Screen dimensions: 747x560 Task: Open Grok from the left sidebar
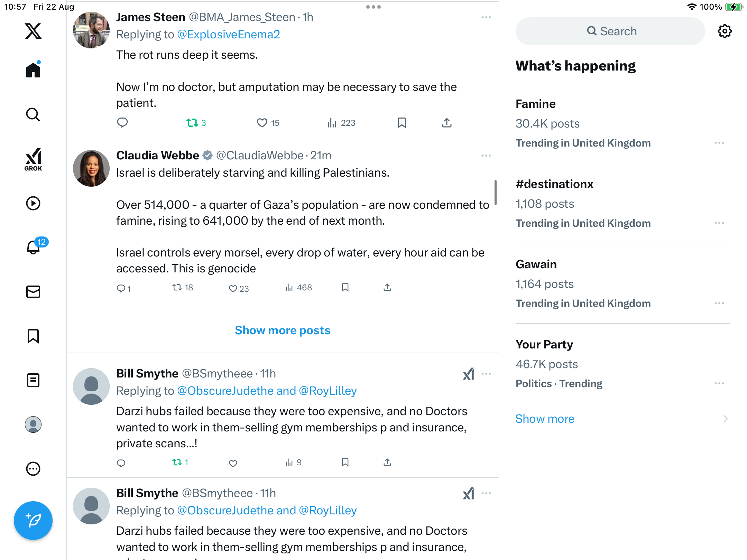pos(33,160)
